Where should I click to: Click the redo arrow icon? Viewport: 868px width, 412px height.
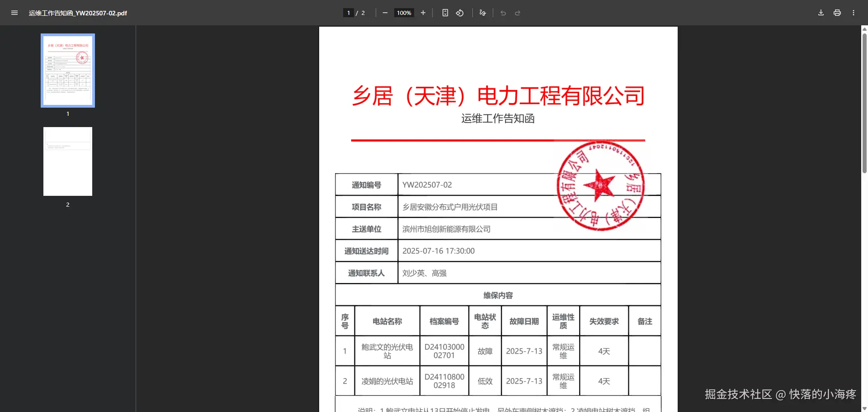pyautogui.click(x=518, y=13)
